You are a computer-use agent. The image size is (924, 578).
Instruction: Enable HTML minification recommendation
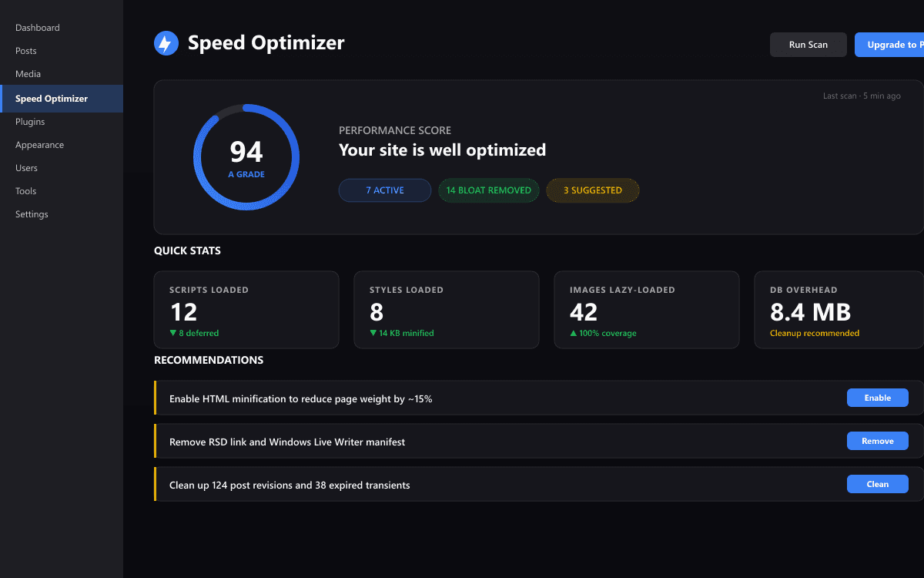pos(878,398)
